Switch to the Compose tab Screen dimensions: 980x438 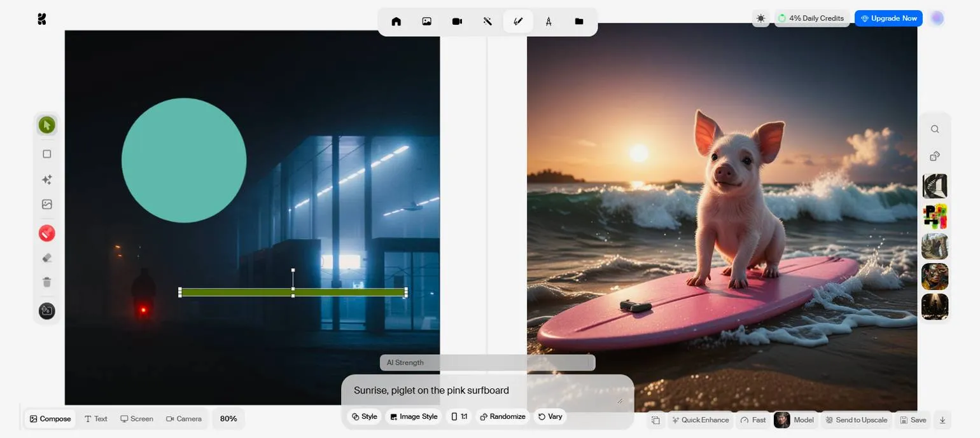click(50, 418)
